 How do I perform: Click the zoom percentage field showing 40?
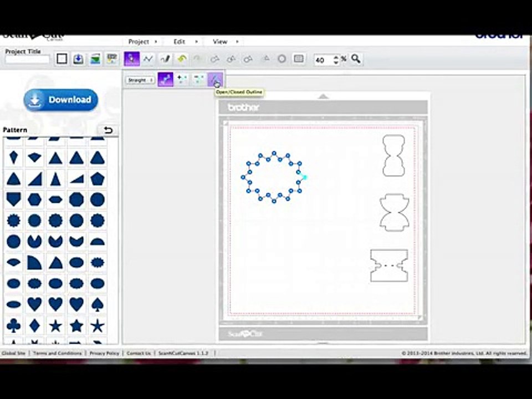click(x=323, y=60)
